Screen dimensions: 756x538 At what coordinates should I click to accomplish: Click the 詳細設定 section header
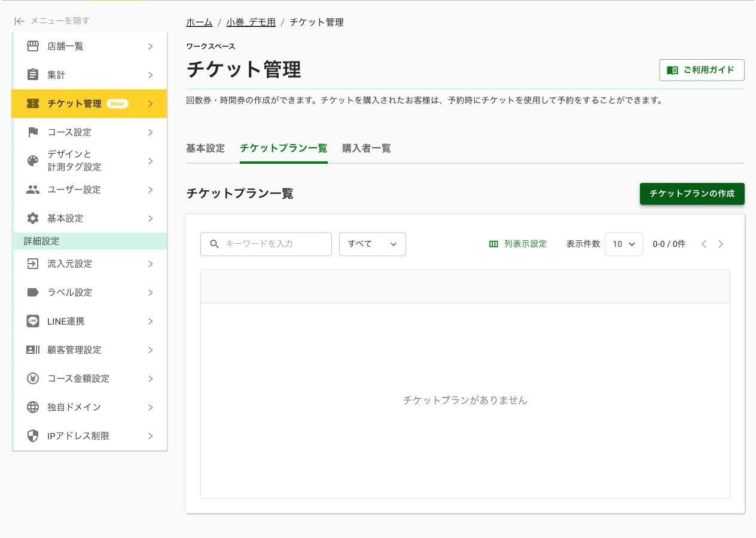pos(90,241)
